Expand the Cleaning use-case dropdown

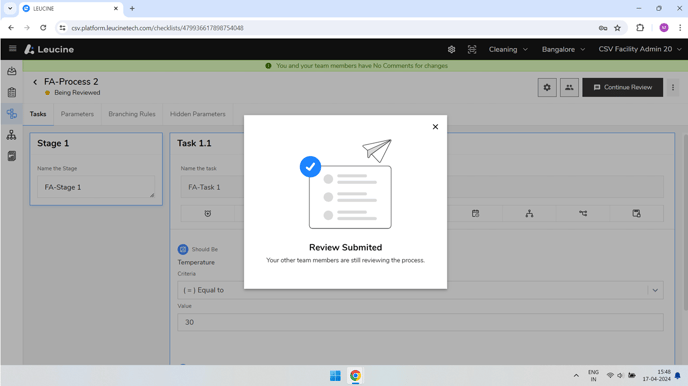click(x=508, y=50)
